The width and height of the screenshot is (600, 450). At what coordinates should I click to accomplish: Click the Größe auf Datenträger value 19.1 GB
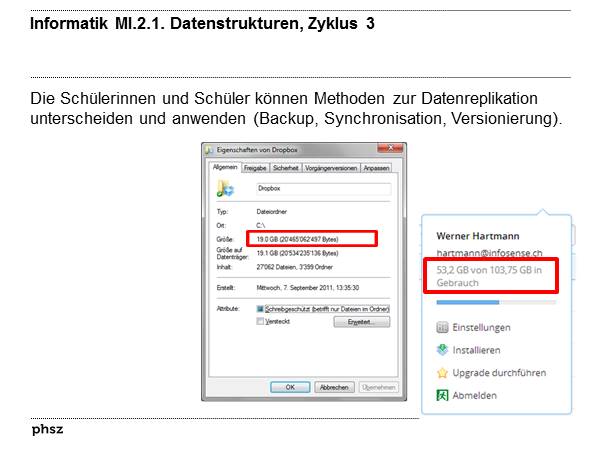click(297, 253)
